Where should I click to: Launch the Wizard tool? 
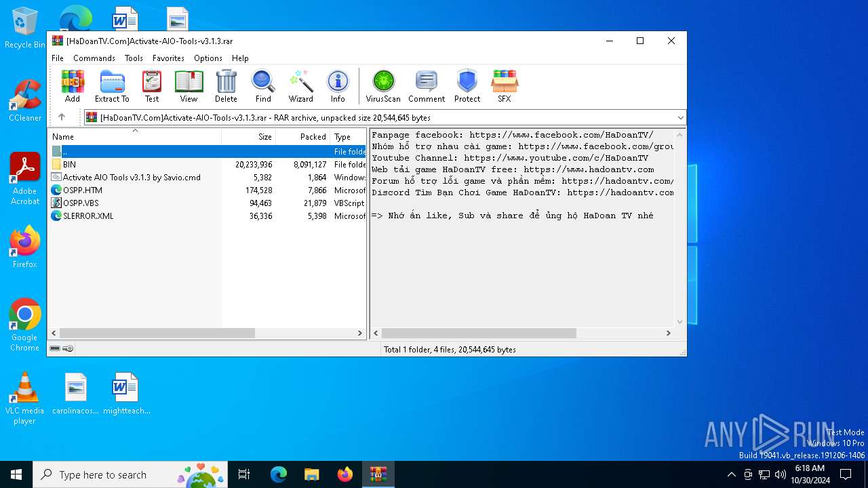tap(300, 86)
